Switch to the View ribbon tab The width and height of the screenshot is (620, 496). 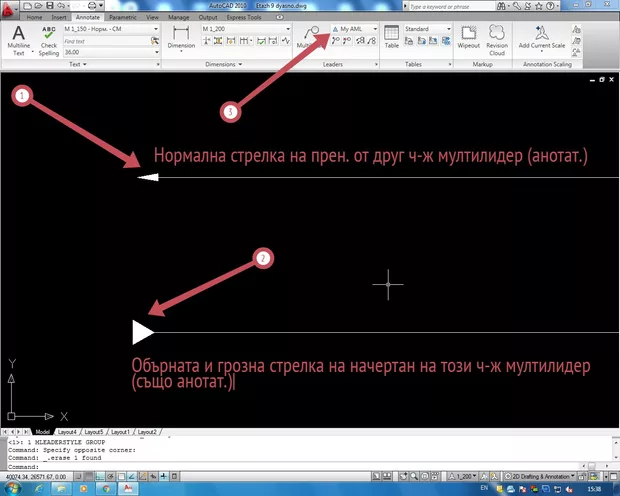coord(152,17)
